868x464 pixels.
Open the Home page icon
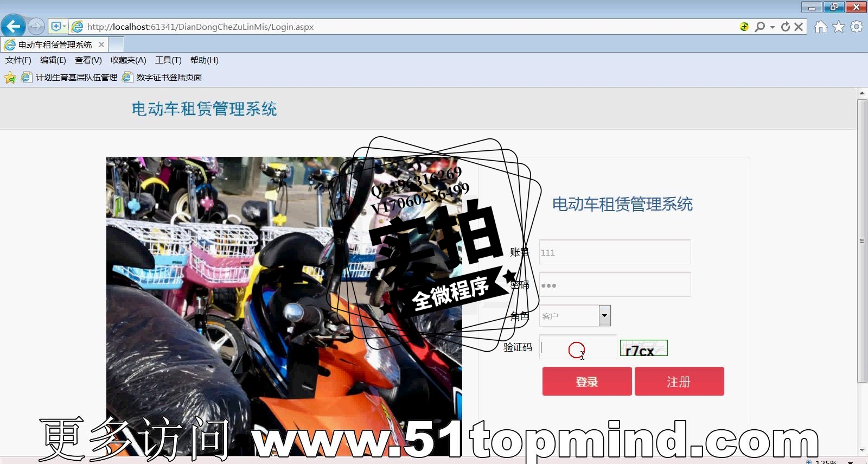[821, 27]
